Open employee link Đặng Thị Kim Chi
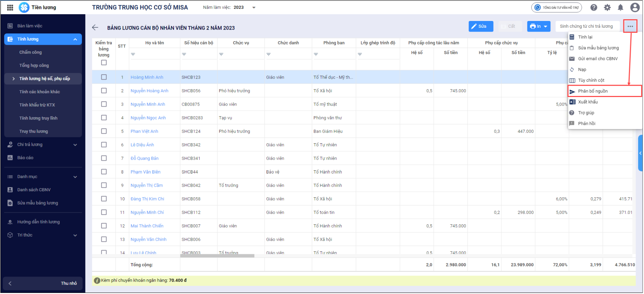The height and width of the screenshot is (294, 644). (147, 199)
